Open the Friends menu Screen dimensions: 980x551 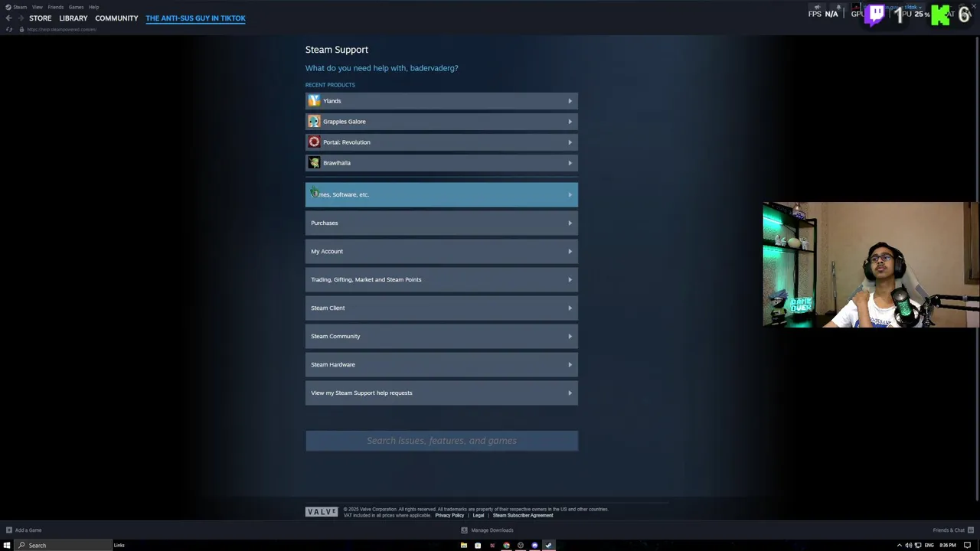(56, 7)
